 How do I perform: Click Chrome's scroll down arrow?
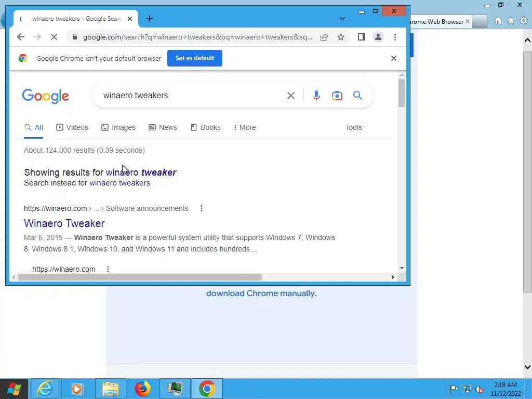point(402,268)
